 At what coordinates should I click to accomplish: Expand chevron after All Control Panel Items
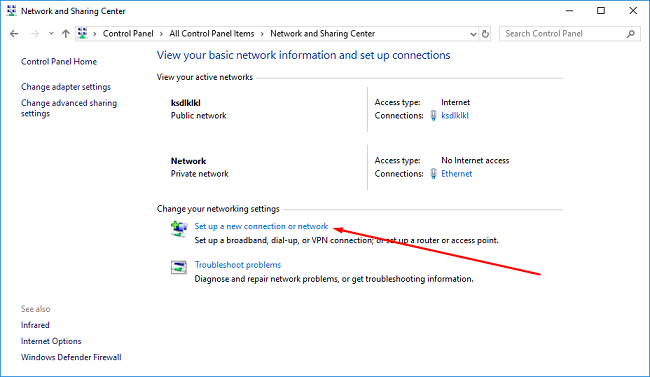[x=262, y=34]
